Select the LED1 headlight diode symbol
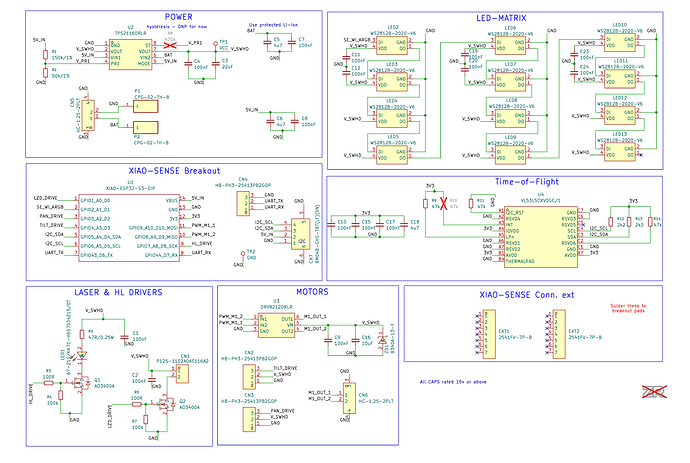 click(x=81, y=355)
